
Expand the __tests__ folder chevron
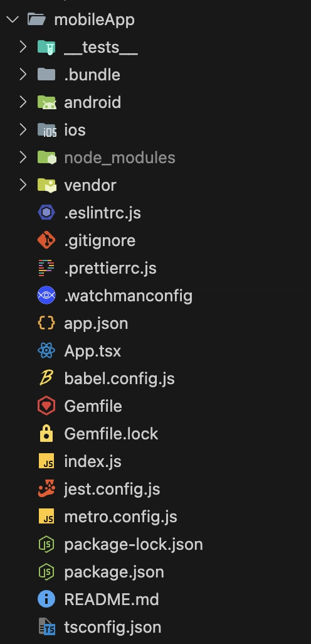click(x=23, y=47)
